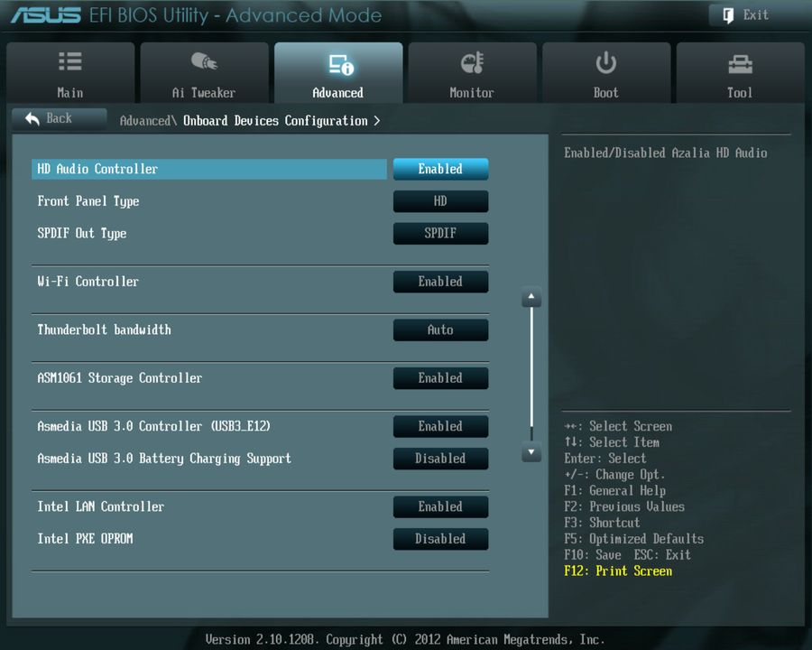Open SPDIF Out Type dropdown
This screenshot has height=650, width=812.
click(x=440, y=233)
